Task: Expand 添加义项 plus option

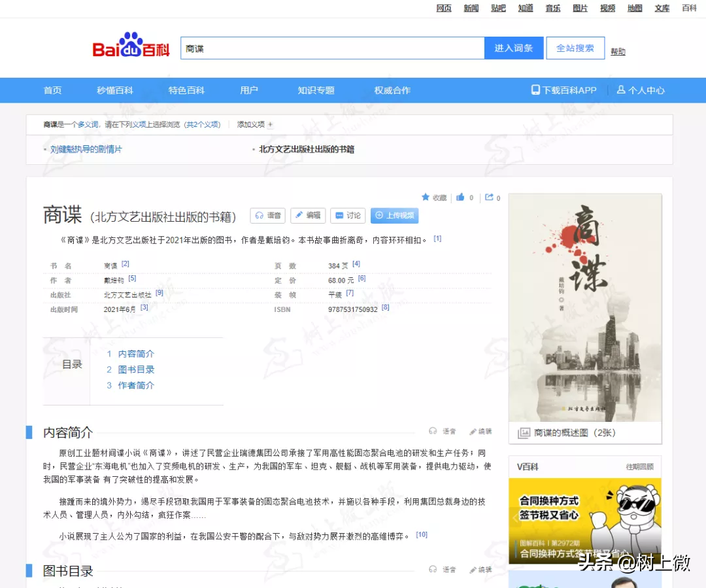Action: pyautogui.click(x=255, y=124)
